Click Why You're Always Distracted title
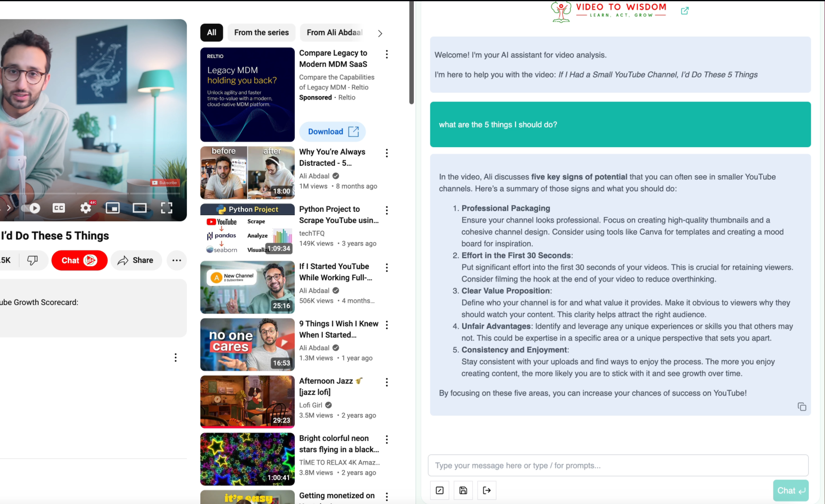 332,157
